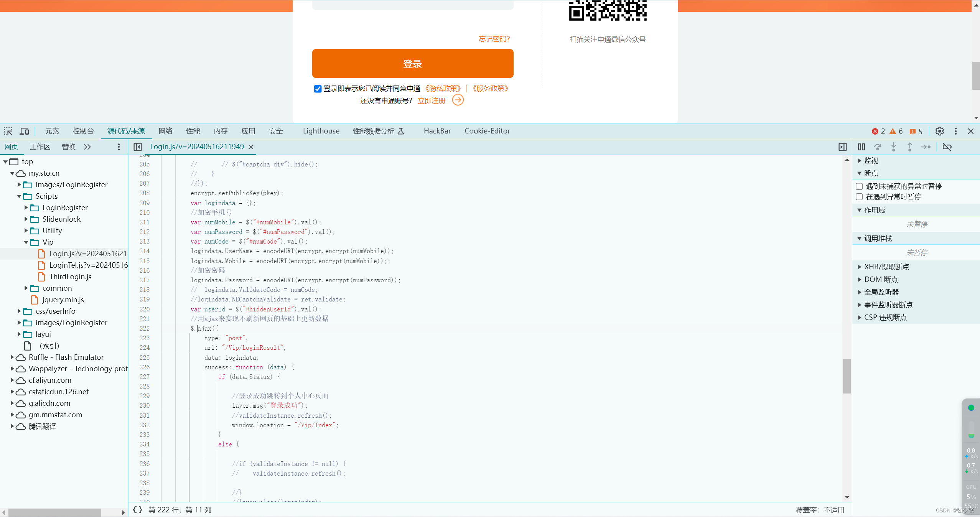Enable pause on uncaught exceptions
980x517 pixels.
(859, 186)
